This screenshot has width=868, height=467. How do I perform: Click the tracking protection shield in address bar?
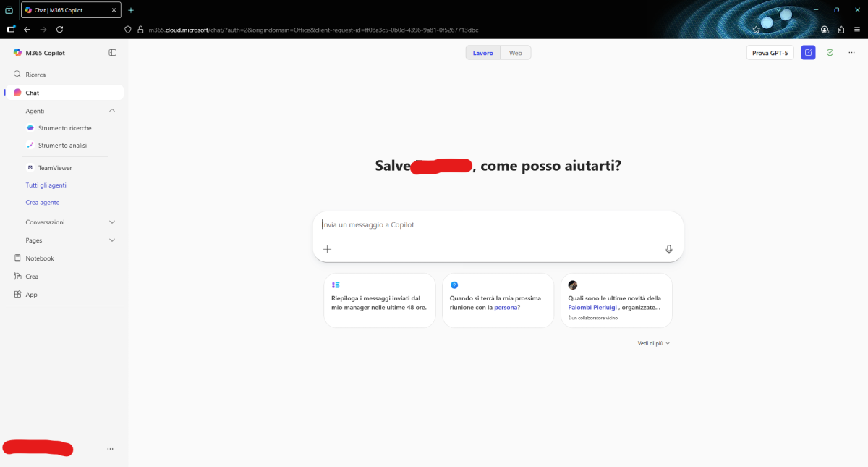point(128,30)
